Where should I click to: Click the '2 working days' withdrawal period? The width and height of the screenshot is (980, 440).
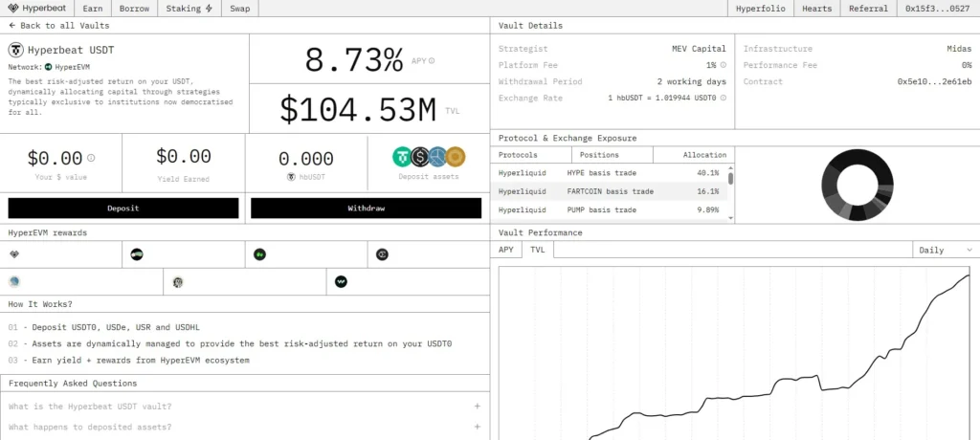[691, 81]
